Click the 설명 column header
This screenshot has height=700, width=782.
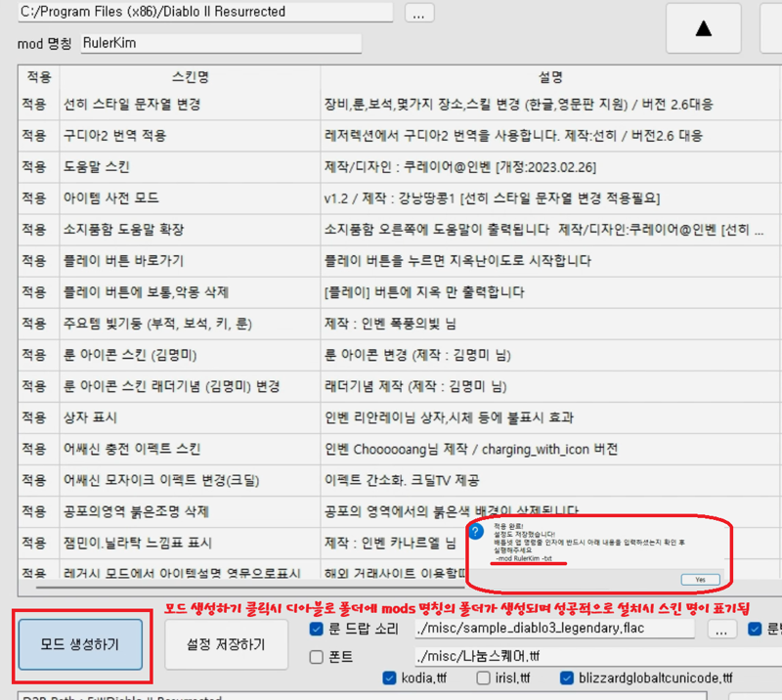click(550, 77)
